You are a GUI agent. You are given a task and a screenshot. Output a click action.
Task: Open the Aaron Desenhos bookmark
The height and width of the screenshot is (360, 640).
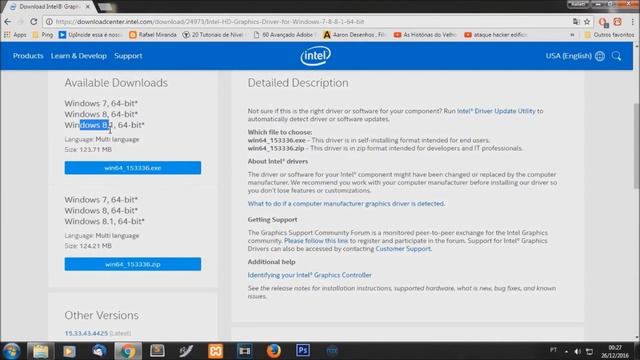(354, 35)
